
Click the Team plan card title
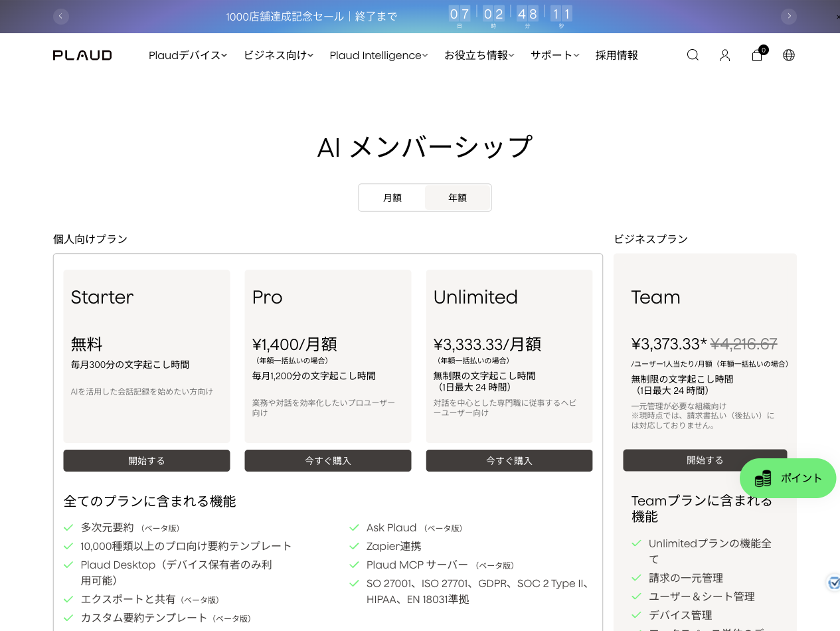coord(655,297)
